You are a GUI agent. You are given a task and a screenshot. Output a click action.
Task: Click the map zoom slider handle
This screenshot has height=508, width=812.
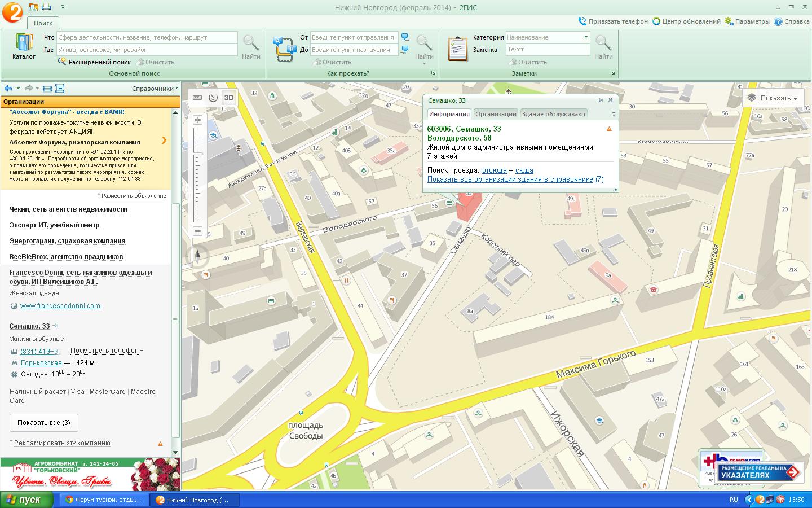coord(198,154)
